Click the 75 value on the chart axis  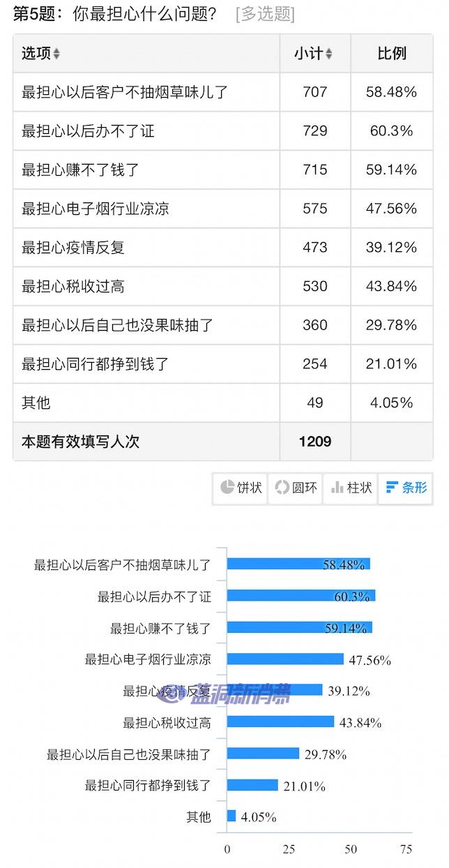[x=406, y=848]
